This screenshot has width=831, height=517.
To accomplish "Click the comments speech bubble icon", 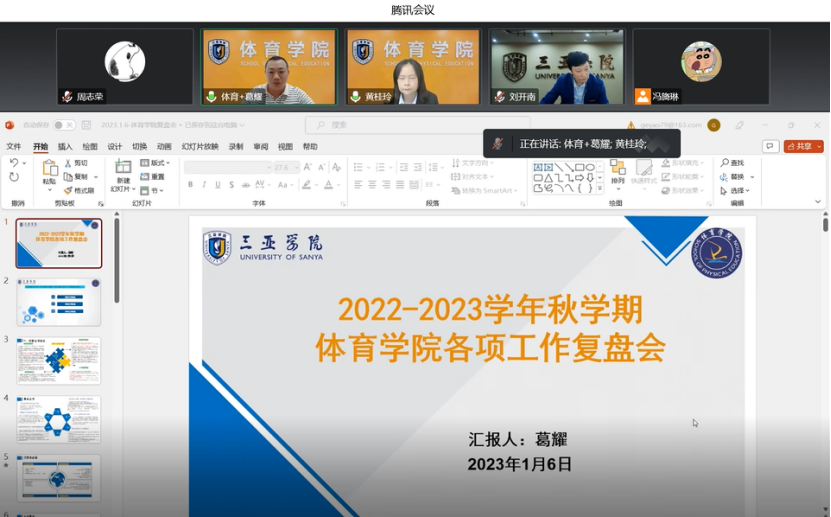I will click(770, 146).
